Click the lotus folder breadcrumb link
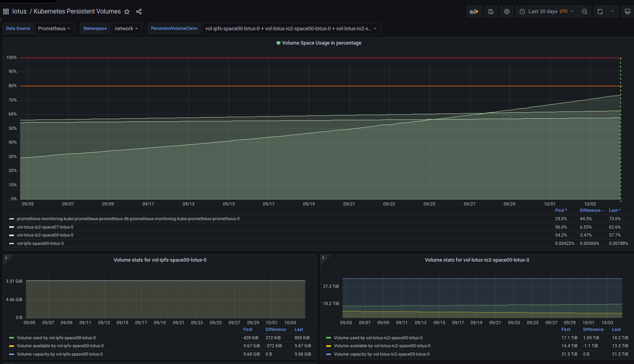634x364 pixels. coord(19,12)
